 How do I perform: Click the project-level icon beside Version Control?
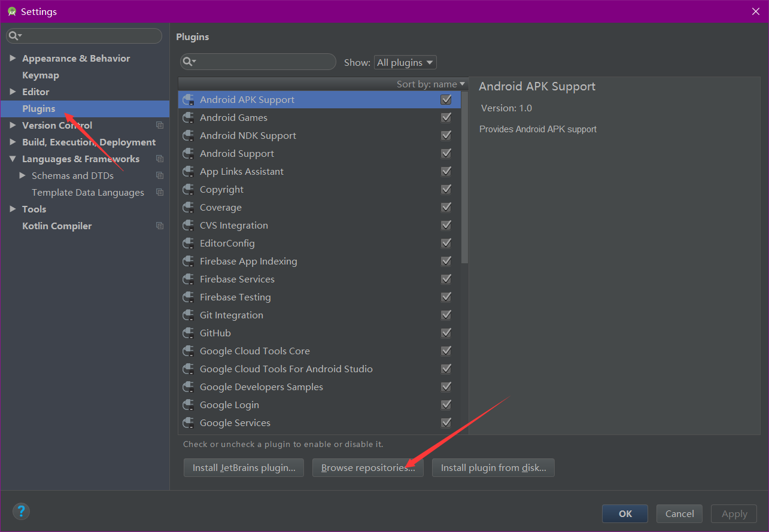pos(160,126)
